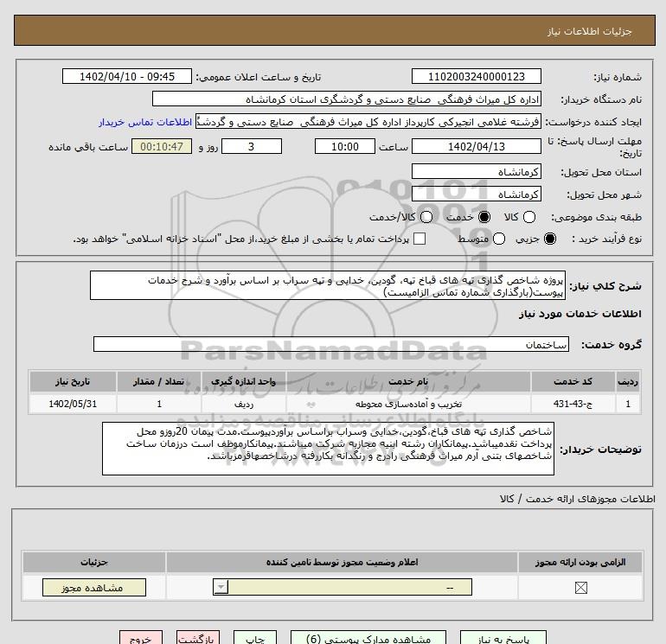Click the جزئیات اطلاعات نیاز page title
Viewport: 666px width, 644px height.
pos(590,31)
